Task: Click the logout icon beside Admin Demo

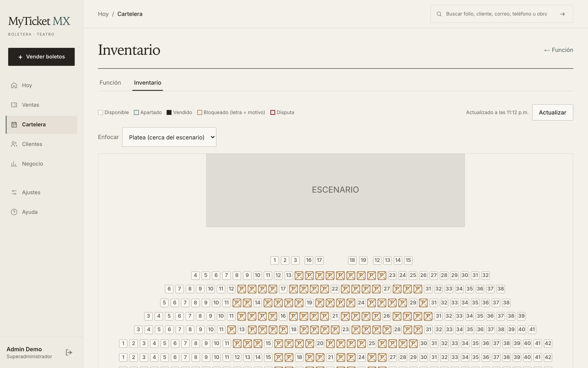Action: click(x=69, y=353)
